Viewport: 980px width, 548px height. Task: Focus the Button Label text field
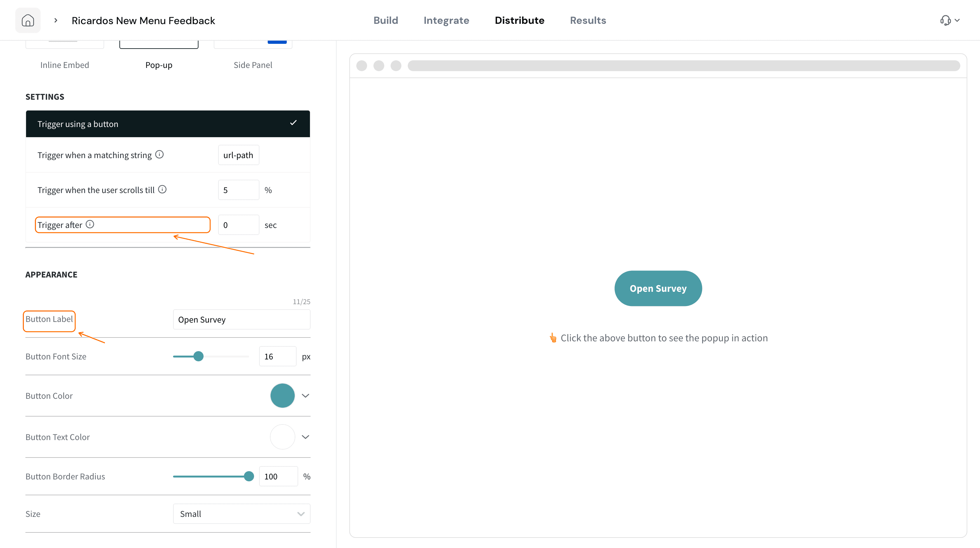click(242, 319)
